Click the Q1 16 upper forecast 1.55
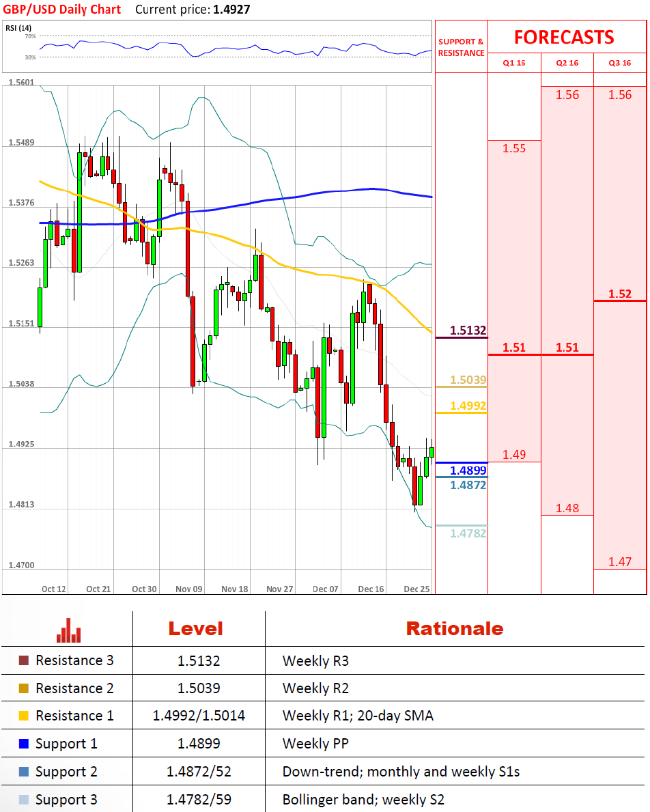The width and height of the screenshot is (650, 812). click(x=513, y=149)
